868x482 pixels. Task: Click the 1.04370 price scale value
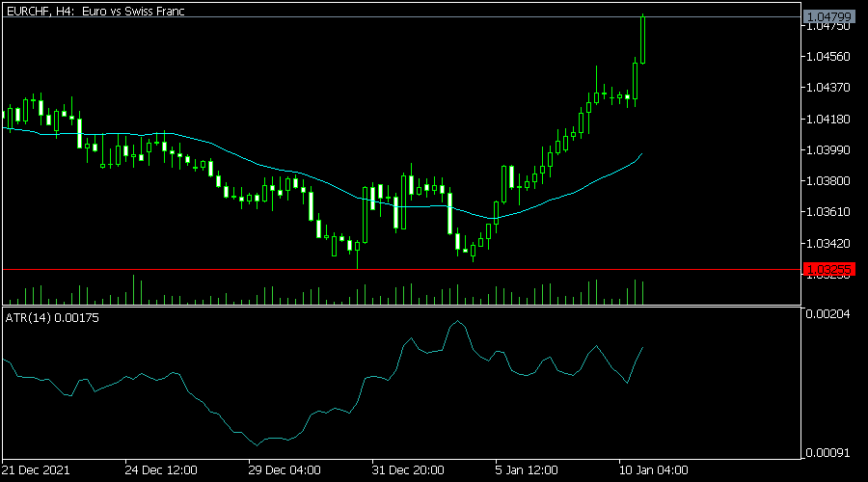[x=828, y=88]
